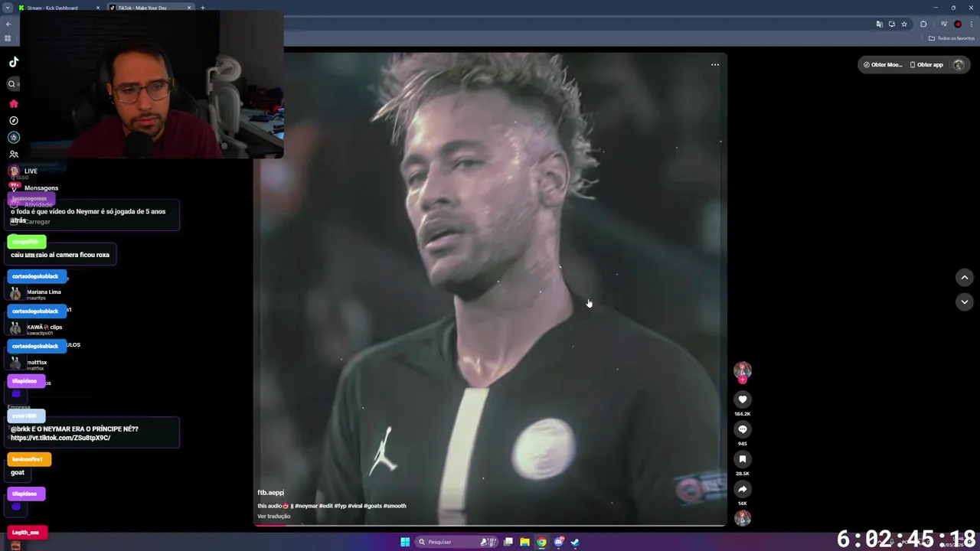Save the video with the bookmark icon
This screenshot has height=551, width=980.
point(742,459)
